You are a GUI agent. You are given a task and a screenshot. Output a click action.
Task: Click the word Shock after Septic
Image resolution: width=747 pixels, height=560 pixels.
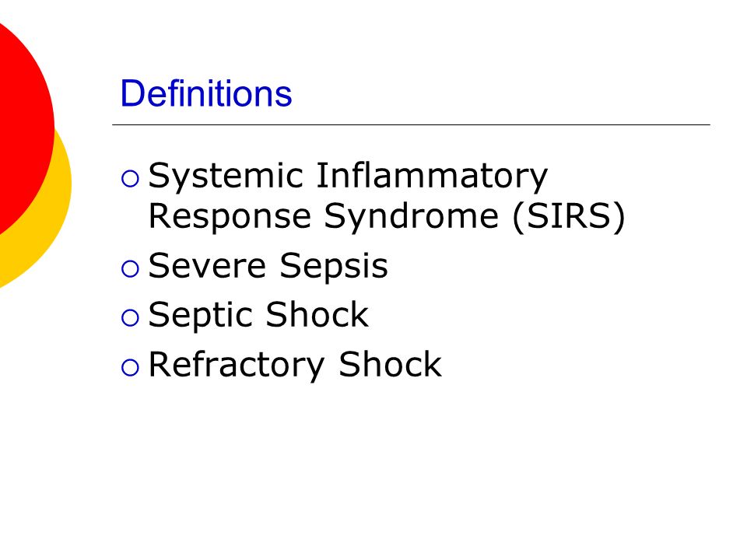tap(317, 314)
